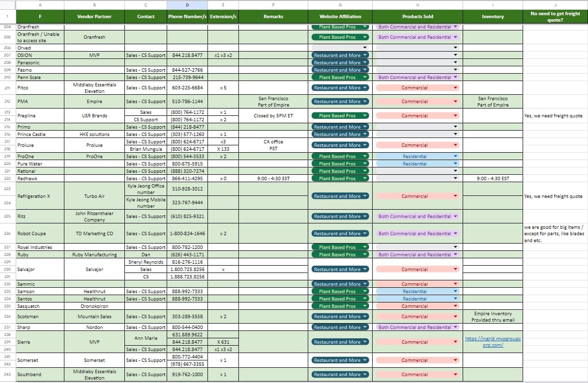
Task: Select the Oronokoiron vendor cell
Action: [94, 306]
